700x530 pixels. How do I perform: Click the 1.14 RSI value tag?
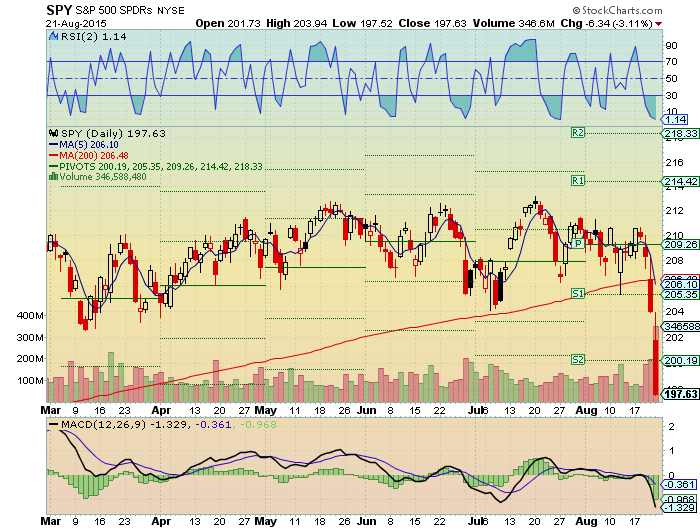(675, 120)
